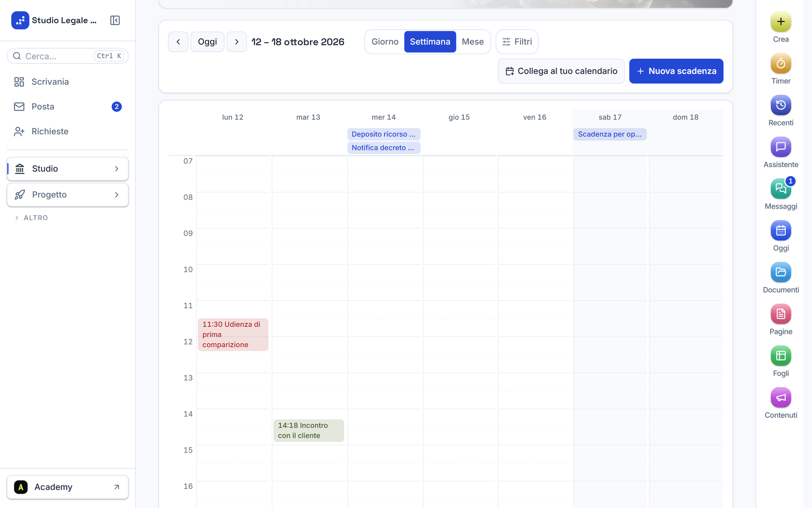Go to the next week
The image size is (812, 508).
237,41
